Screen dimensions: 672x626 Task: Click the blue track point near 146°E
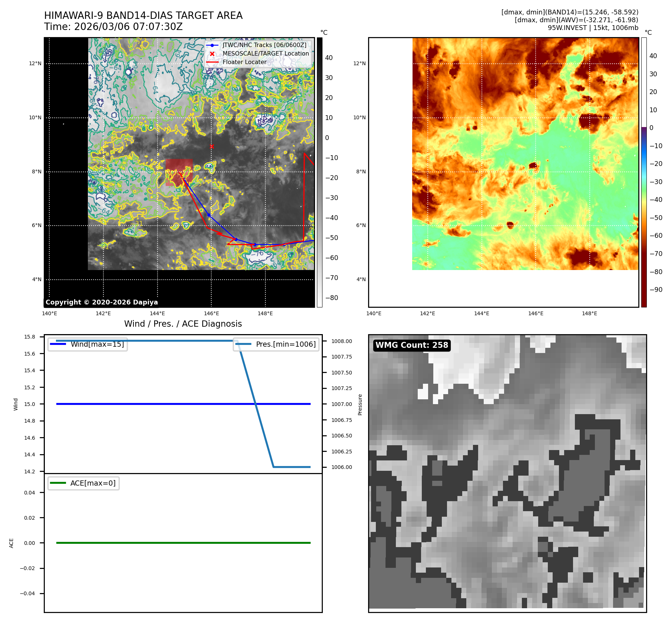tap(209, 215)
